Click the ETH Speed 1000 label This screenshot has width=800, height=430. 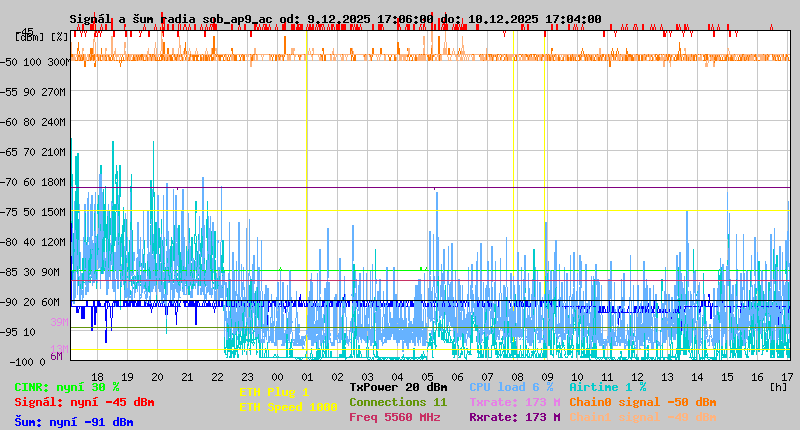point(288,407)
